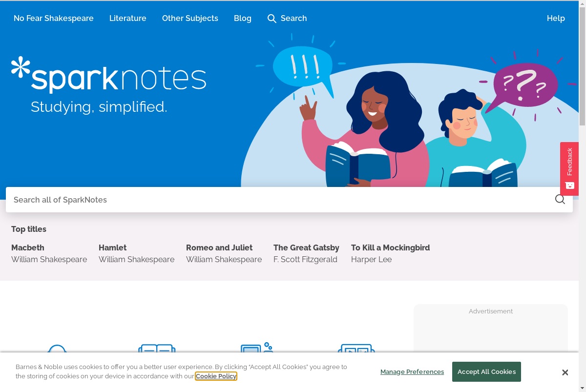
Task: Open The Great Gatsby study guide
Action: (x=306, y=248)
